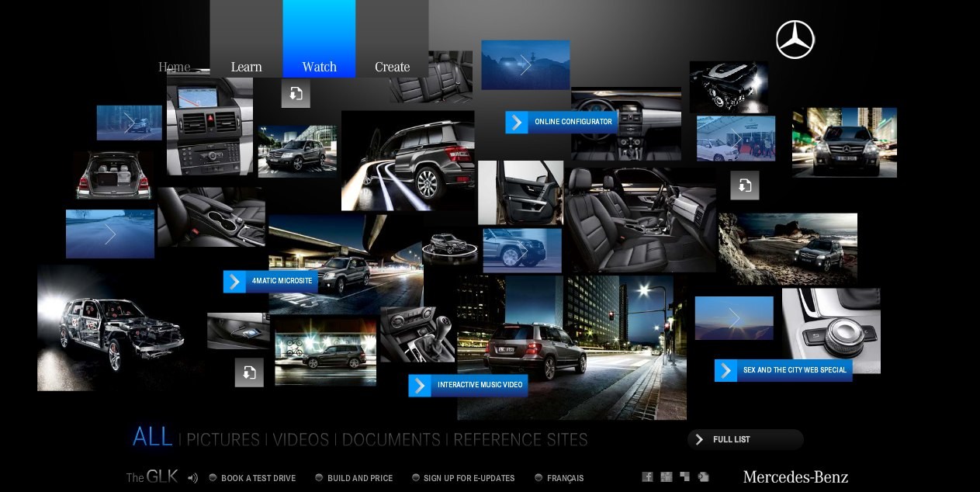Filter gallery by DOCUMENTS
The image size is (980, 492).
coord(391,440)
